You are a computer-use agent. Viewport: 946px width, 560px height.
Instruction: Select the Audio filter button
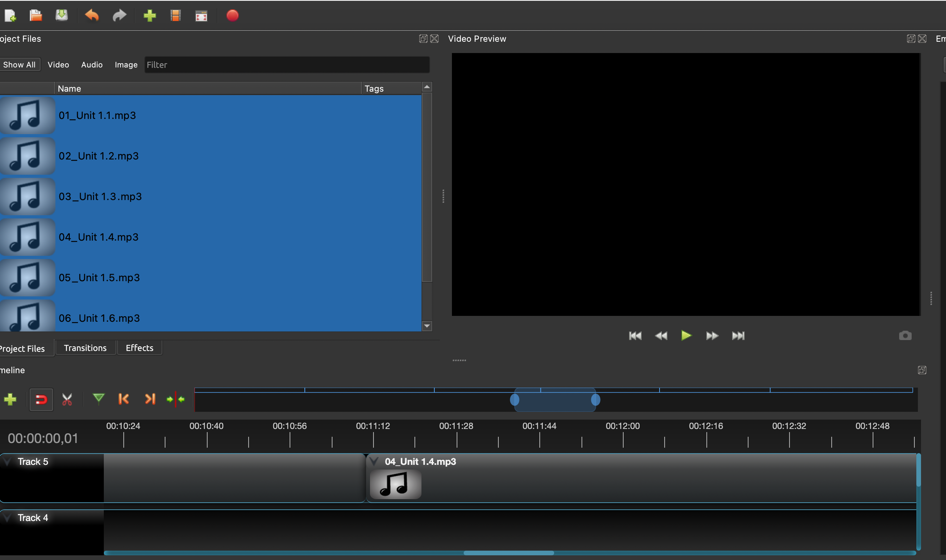92,65
